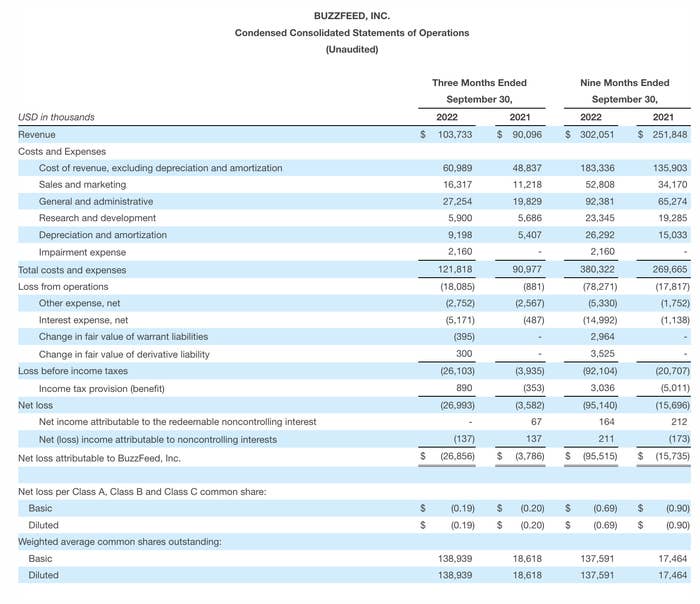Click the BUZZFEED, INC. title

coord(352,16)
